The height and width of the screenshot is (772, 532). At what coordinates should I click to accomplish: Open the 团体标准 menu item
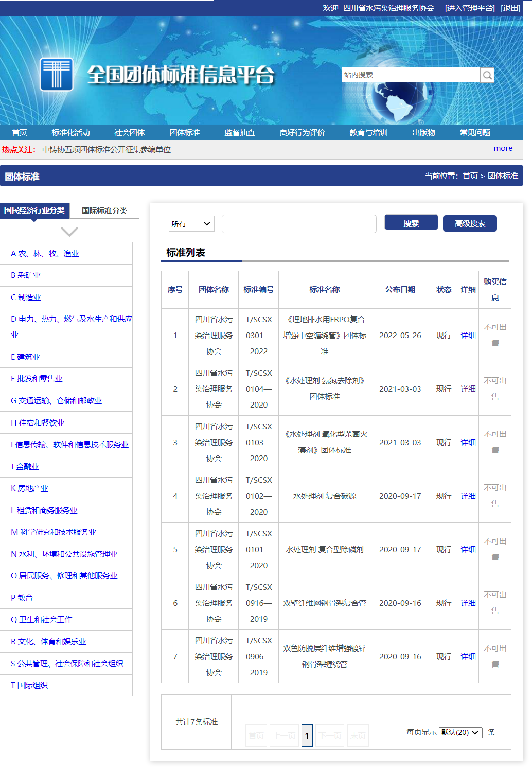pyautogui.click(x=185, y=132)
